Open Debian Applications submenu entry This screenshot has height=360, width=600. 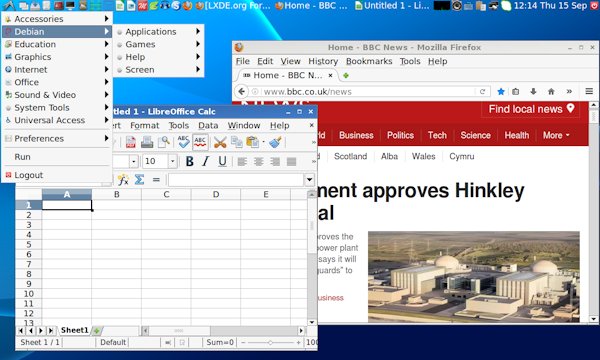point(158,32)
